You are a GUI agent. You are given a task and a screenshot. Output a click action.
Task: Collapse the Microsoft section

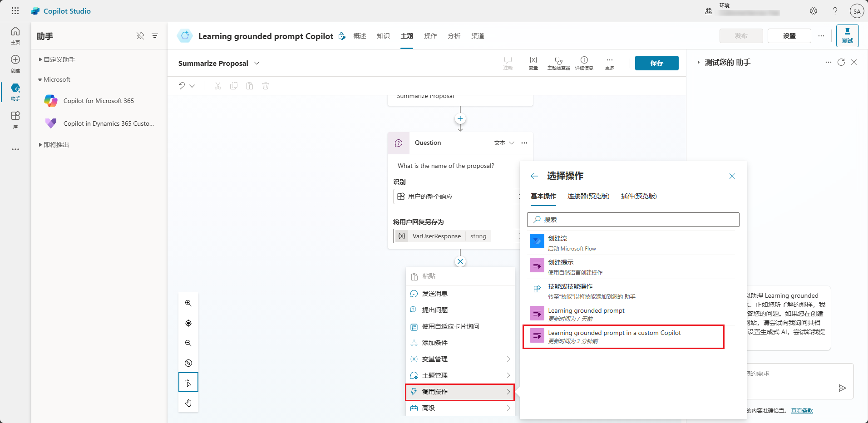click(x=54, y=79)
